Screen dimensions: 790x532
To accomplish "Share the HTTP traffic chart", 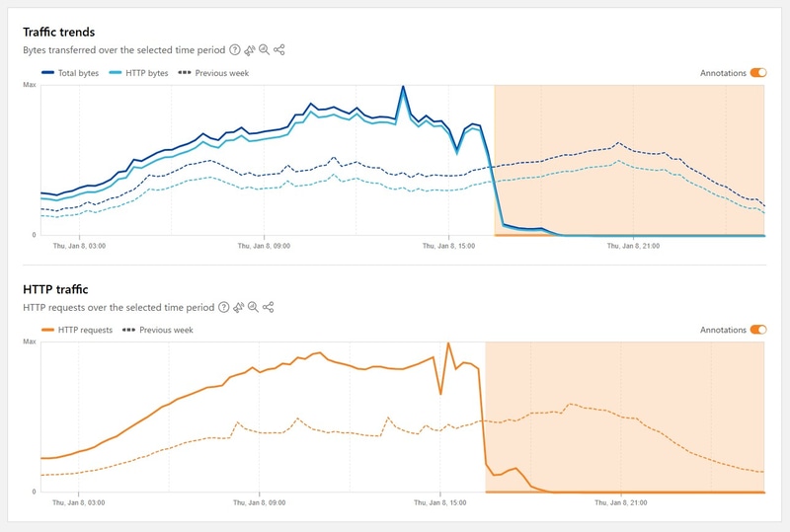I will coord(268,307).
